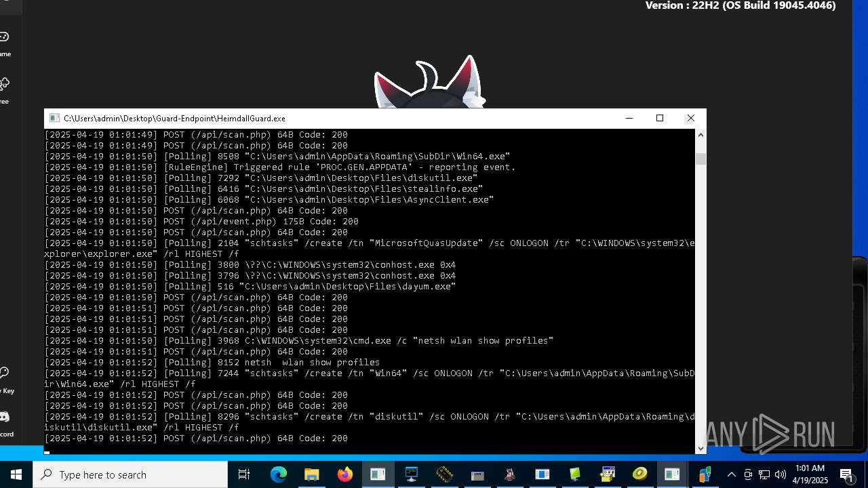Screen dimensions: 868x488
Task: Show hidden system tray icons
Action: pyautogui.click(x=731, y=474)
